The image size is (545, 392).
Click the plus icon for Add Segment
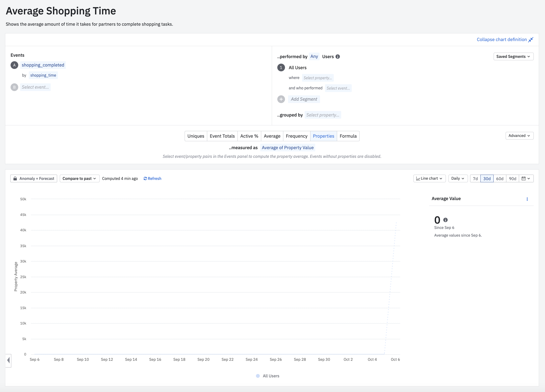(281, 99)
